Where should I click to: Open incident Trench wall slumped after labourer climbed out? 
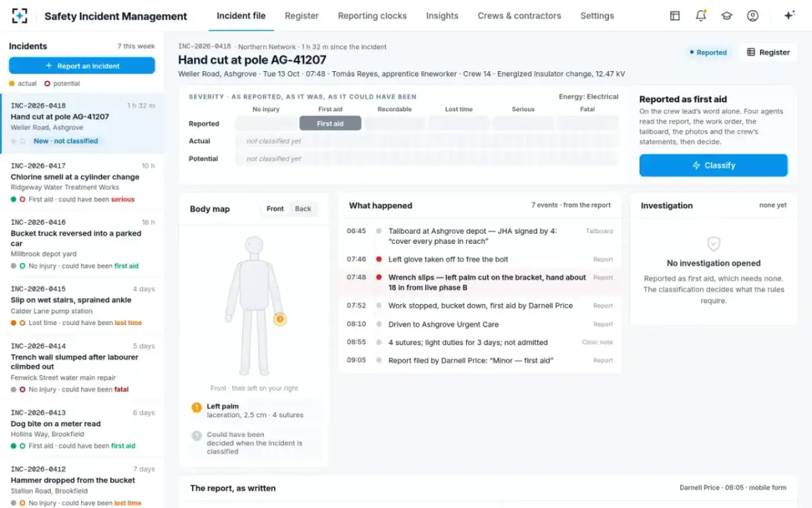pos(82,367)
